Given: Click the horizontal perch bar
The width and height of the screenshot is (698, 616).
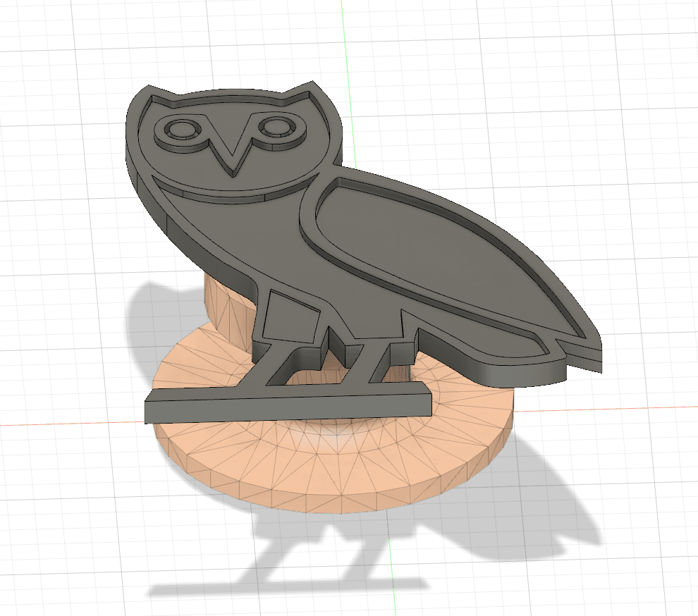Looking at the screenshot, I should coord(282,406).
